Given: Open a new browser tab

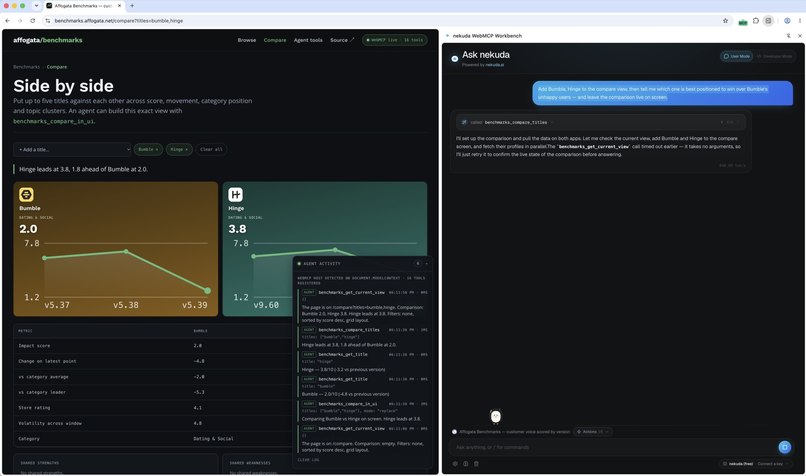Looking at the screenshot, I should pos(132,6).
